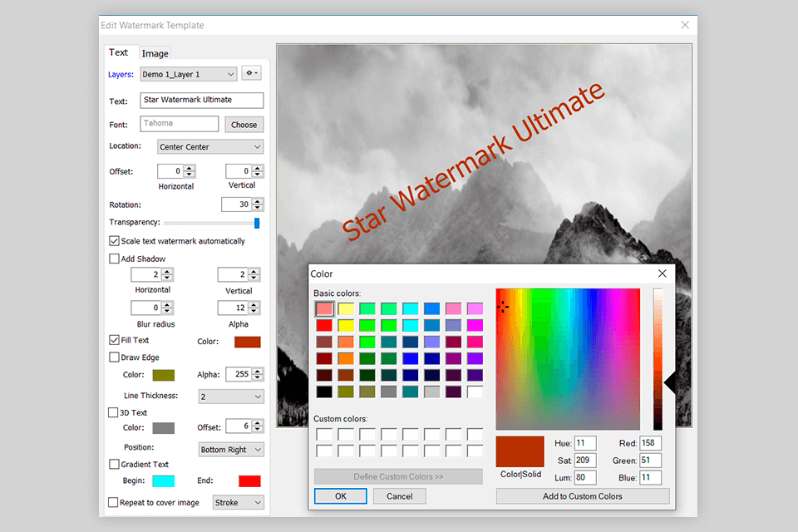Adjust the Transparency slider handle
798x532 pixels.
[257, 223]
